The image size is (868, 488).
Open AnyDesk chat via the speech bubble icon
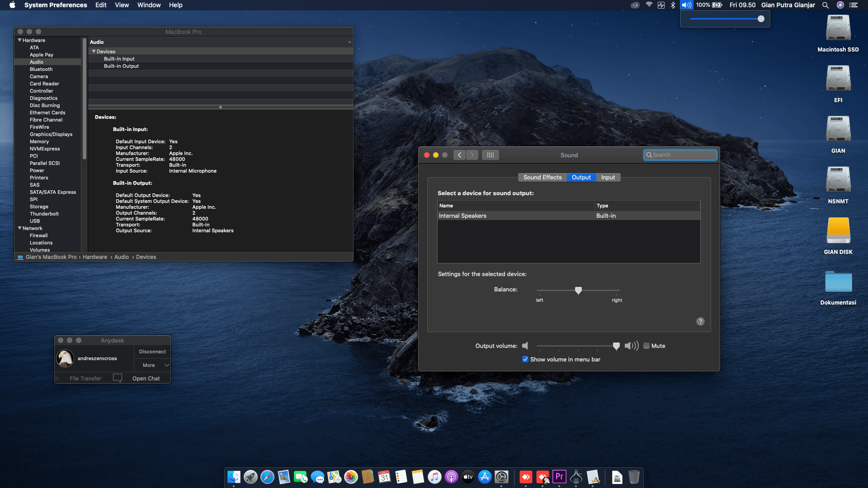click(118, 378)
